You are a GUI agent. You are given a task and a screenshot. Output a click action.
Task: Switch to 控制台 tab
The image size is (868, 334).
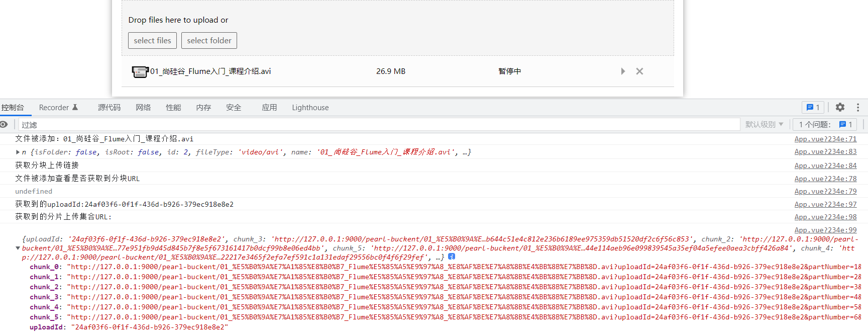coord(13,107)
